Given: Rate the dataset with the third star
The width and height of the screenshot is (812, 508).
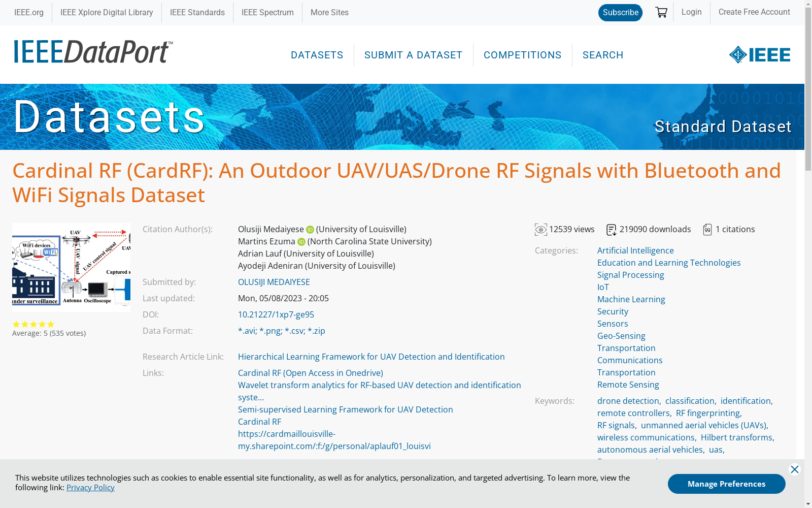Looking at the screenshot, I should point(33,324).
